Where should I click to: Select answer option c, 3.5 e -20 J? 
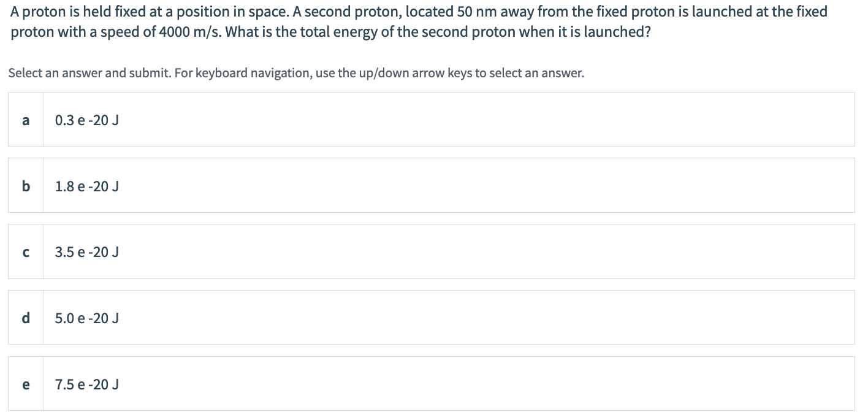(x=429, y=251)
